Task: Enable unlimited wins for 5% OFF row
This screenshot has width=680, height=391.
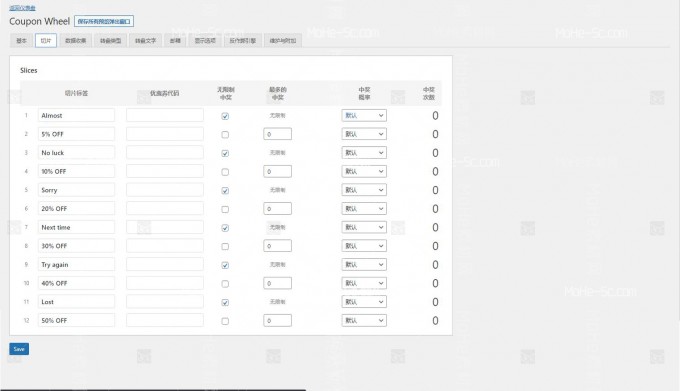Action: pos(225,135)
